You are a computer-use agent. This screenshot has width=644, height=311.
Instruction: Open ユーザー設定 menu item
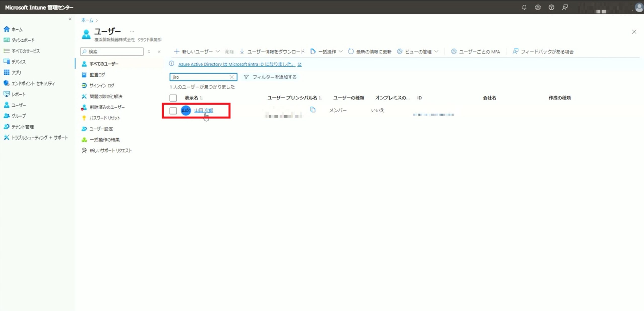(101, 129)
